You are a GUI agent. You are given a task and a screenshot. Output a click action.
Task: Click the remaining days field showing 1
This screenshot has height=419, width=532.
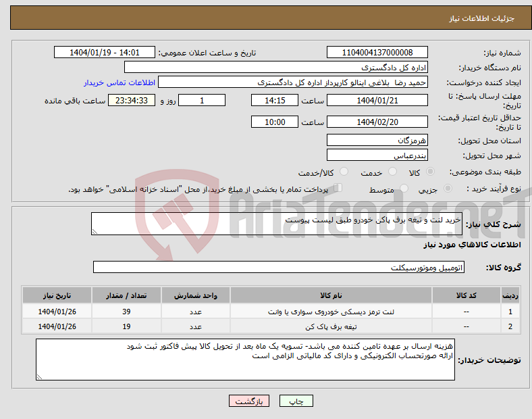[202, 100]
